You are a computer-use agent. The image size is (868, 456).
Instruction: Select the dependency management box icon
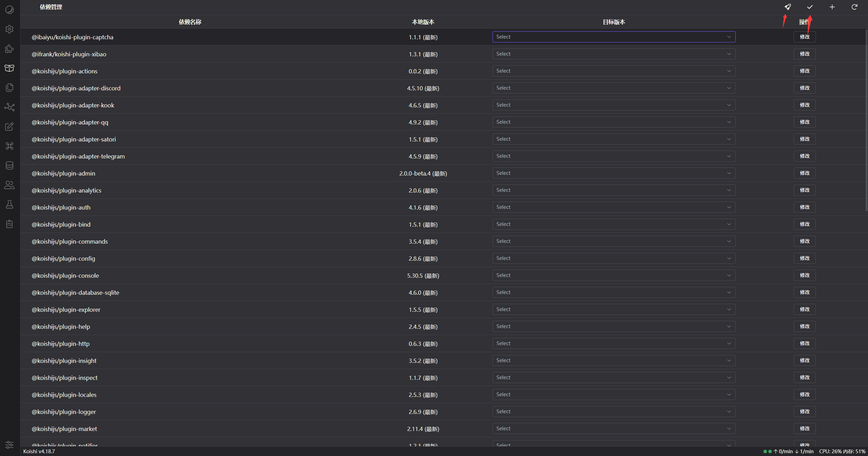(10, 68)
